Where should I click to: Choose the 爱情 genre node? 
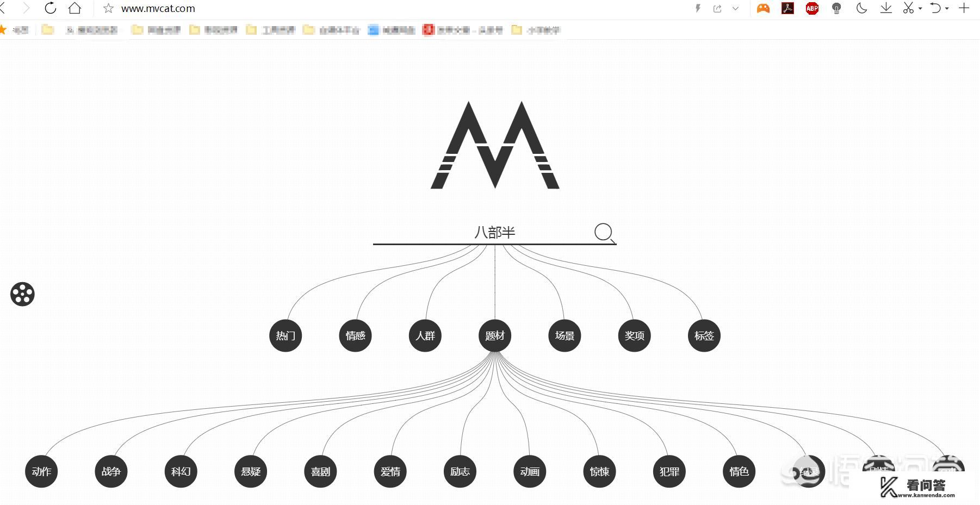point(390,471)
